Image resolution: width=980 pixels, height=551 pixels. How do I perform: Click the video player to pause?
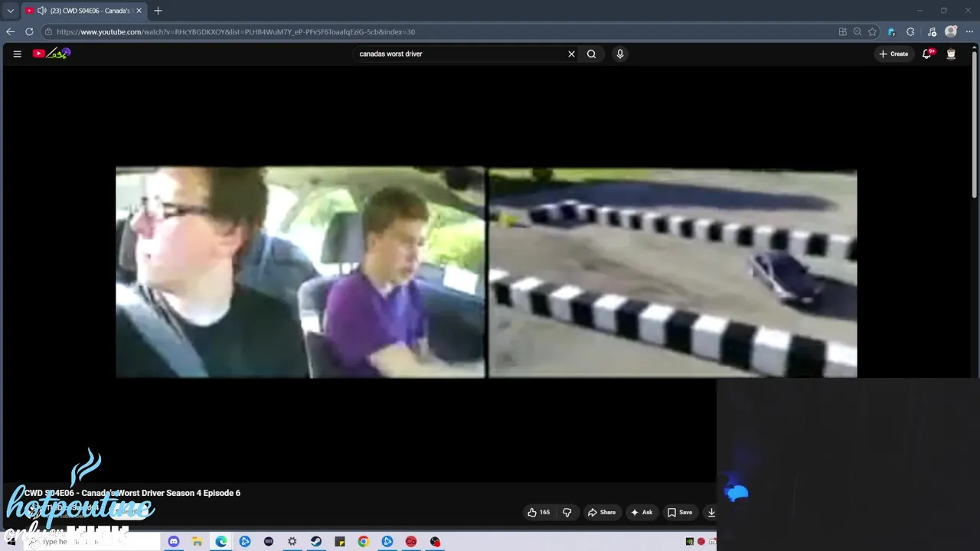tap(486, 272)
